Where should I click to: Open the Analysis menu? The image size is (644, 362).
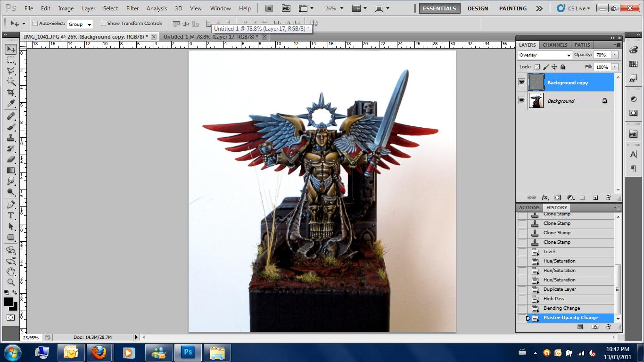click(x=157, y=8)
